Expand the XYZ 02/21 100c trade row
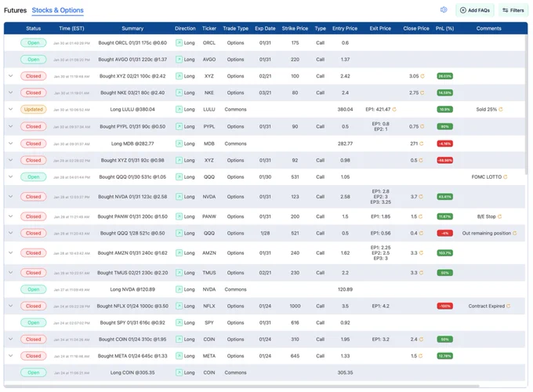This screenshot has width=533, height=392. 10,76
